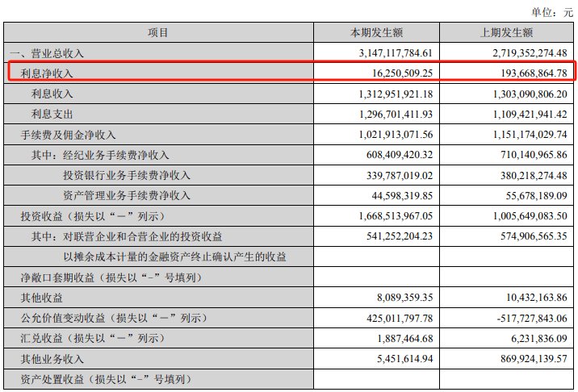Click the 本期发生额 column header
Screen dimensions: 578x392
tap(376, 33)
